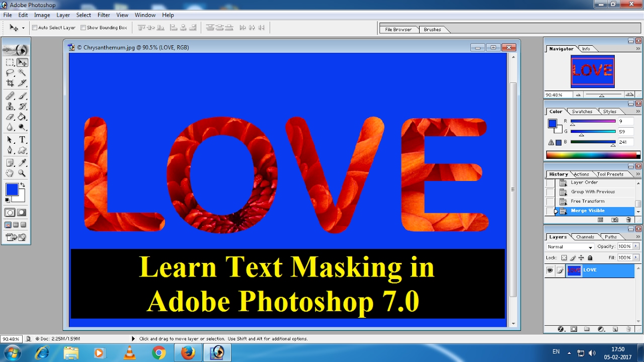Select the Eyedropper tool

[x=22, y=163]
